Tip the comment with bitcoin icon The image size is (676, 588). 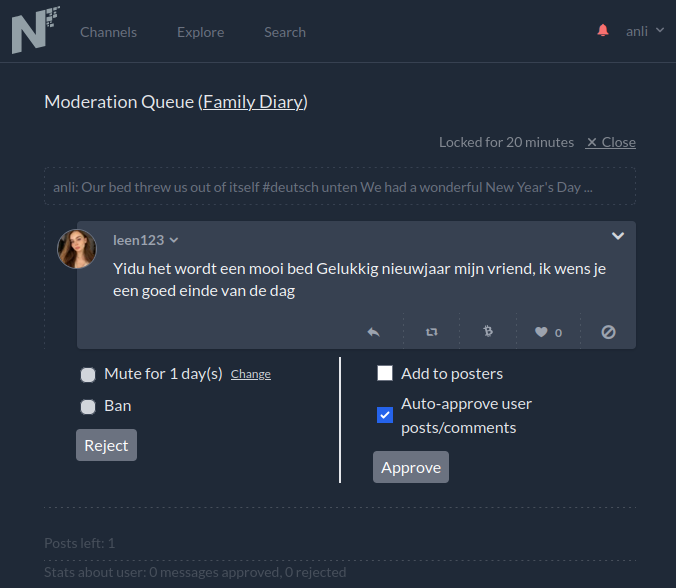tap(488, 331)
